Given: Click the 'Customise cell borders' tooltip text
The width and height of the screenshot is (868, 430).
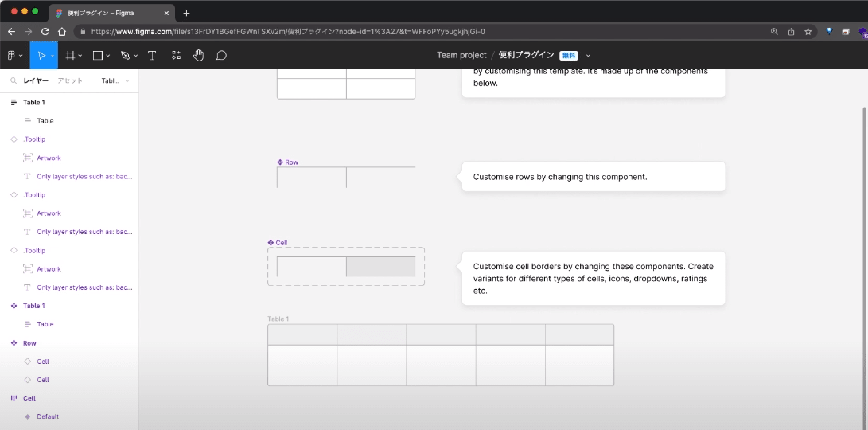Looking at the screenshot, I should coord(593,278).
